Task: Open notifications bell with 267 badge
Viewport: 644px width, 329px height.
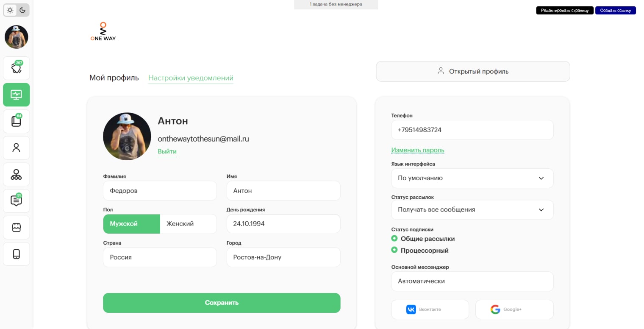Action: tap(17, 68)
